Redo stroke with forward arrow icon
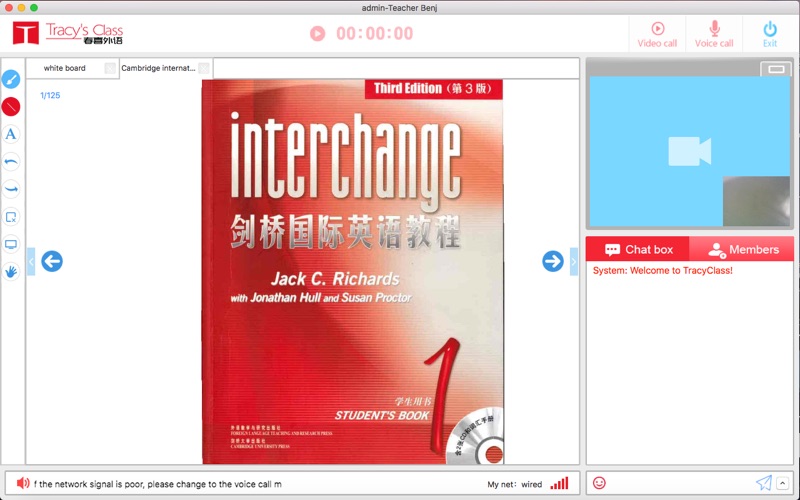This screenshot has height=500, width=800. pyautogui.click(x=11, y=189)
